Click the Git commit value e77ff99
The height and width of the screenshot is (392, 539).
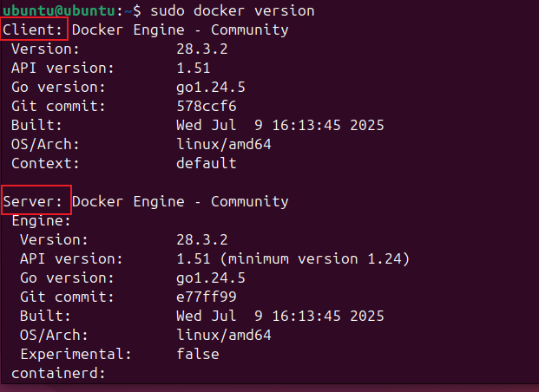coord(207,297)
